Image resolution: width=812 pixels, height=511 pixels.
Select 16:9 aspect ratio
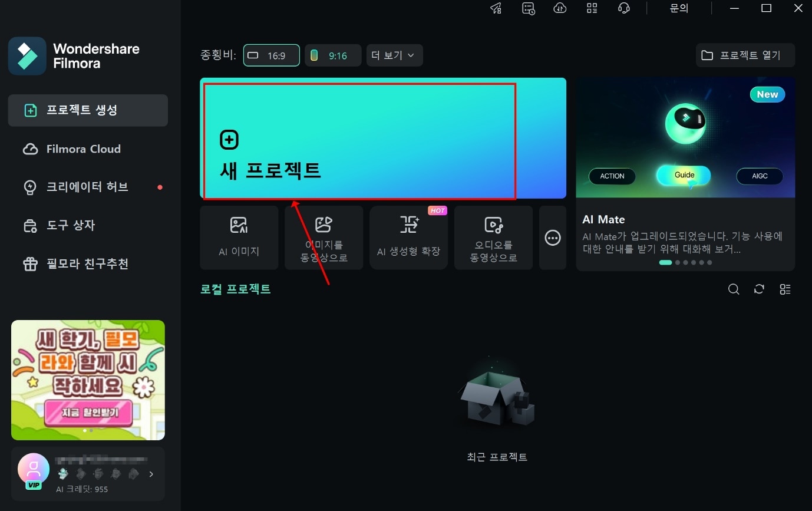point(272,55)
